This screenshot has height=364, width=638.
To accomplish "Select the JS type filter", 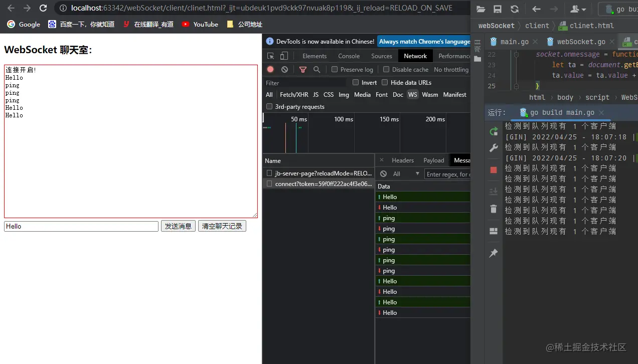I will pyautogui.click(x=315, y=95).
